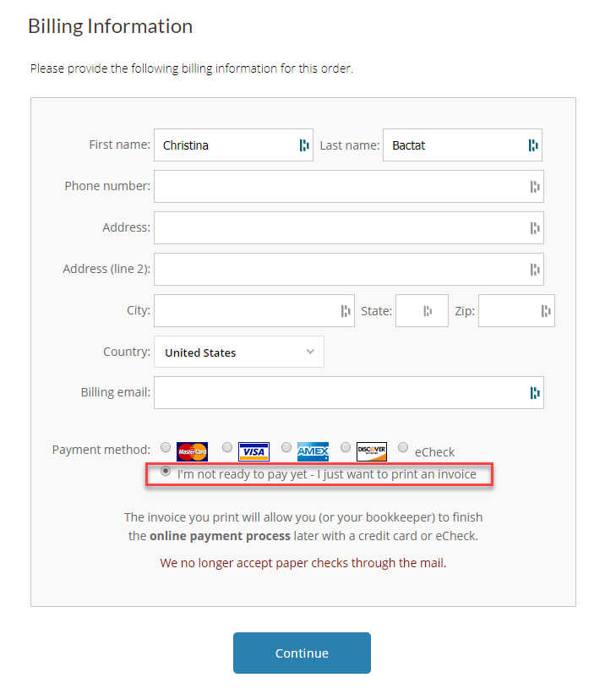Click autofill icon in Last name field
The image size is (616, 694).
tap(533, 145)
